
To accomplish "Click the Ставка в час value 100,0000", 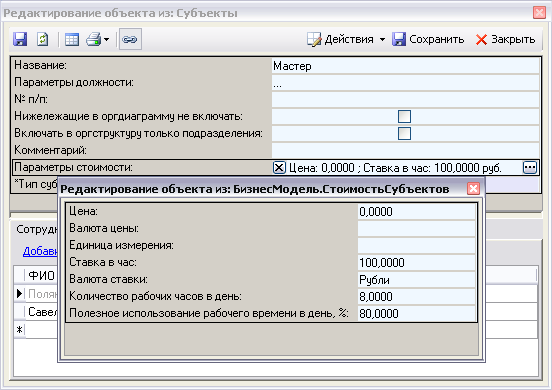I will click(416, 262).
